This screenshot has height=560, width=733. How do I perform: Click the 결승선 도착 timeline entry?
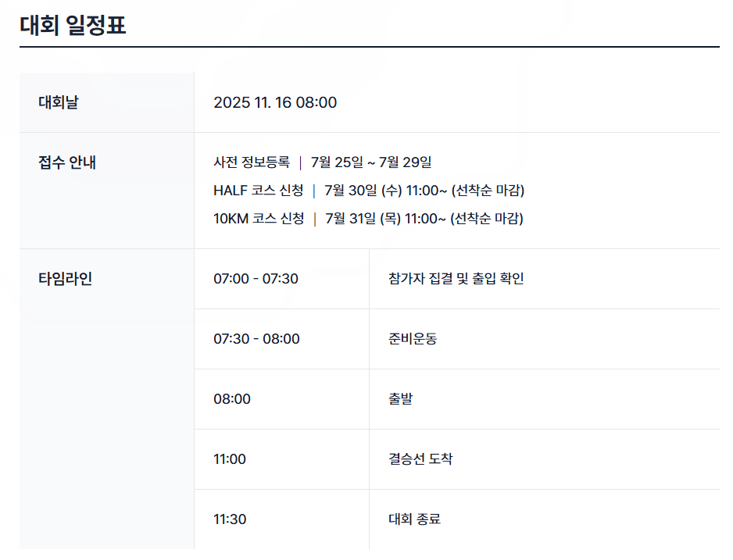(420, 459)
